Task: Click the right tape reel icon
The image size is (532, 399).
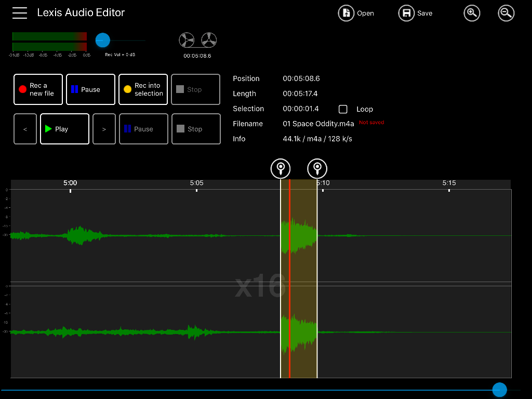Action: [209, 40]
